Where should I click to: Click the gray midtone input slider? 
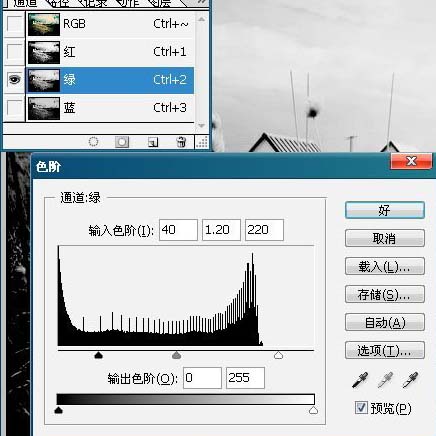tap(177, 355)
